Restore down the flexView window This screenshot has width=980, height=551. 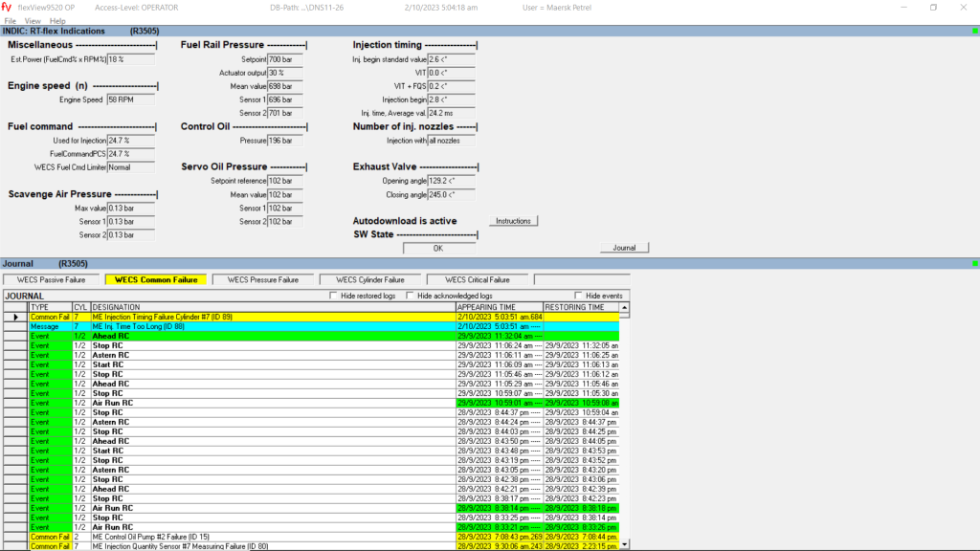pos(933,7)
